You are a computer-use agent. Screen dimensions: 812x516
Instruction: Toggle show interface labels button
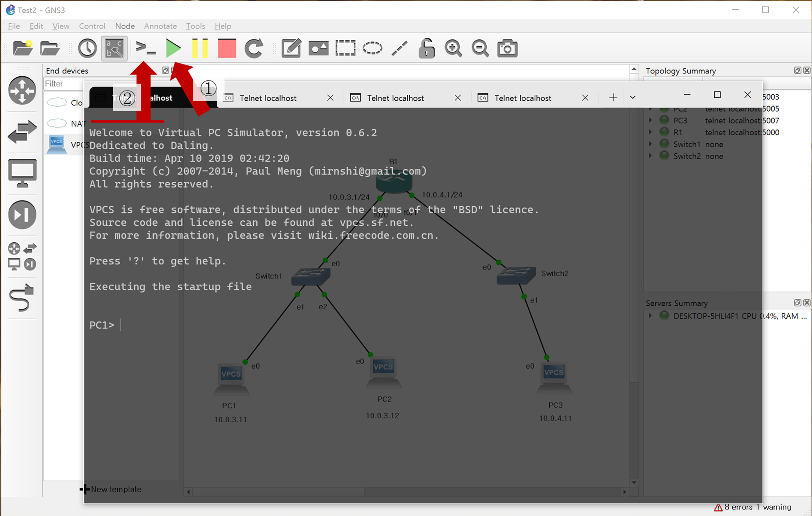(x=114, y=48)
